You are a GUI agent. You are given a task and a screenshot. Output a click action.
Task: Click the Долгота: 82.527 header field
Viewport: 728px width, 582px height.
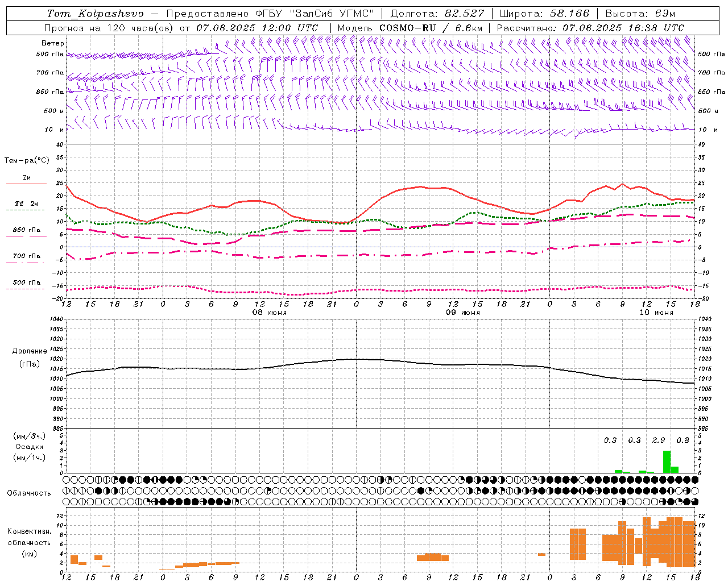(437, 14)
